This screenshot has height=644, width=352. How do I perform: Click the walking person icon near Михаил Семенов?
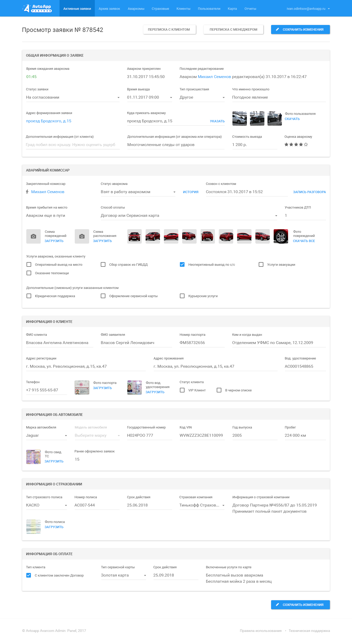27,192
